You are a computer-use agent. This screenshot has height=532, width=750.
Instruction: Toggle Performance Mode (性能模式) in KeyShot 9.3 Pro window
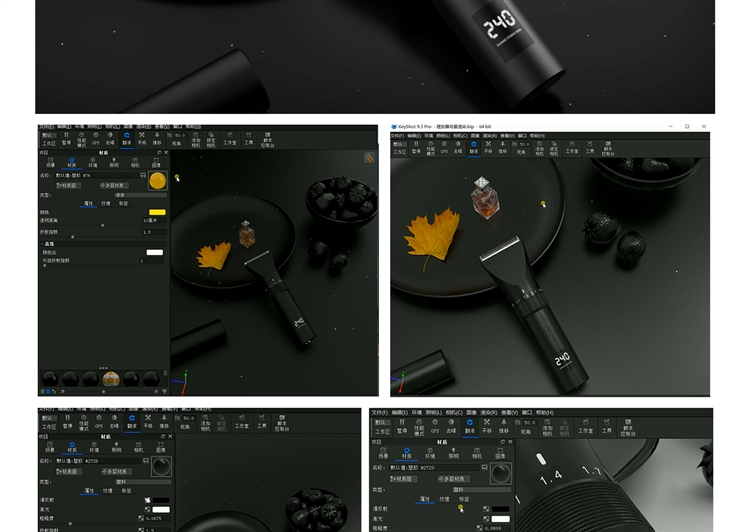[430, 148]
